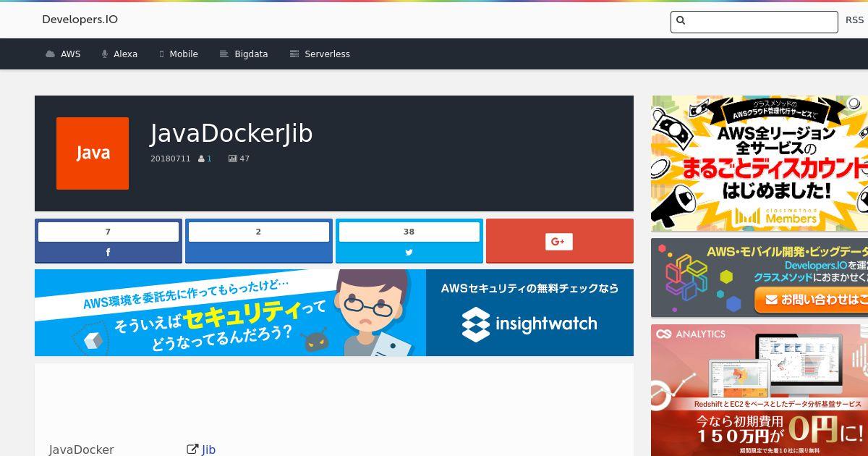868x456 pixels.
Task: Click the share button showing count 2
Action: (x=259, y=240)
